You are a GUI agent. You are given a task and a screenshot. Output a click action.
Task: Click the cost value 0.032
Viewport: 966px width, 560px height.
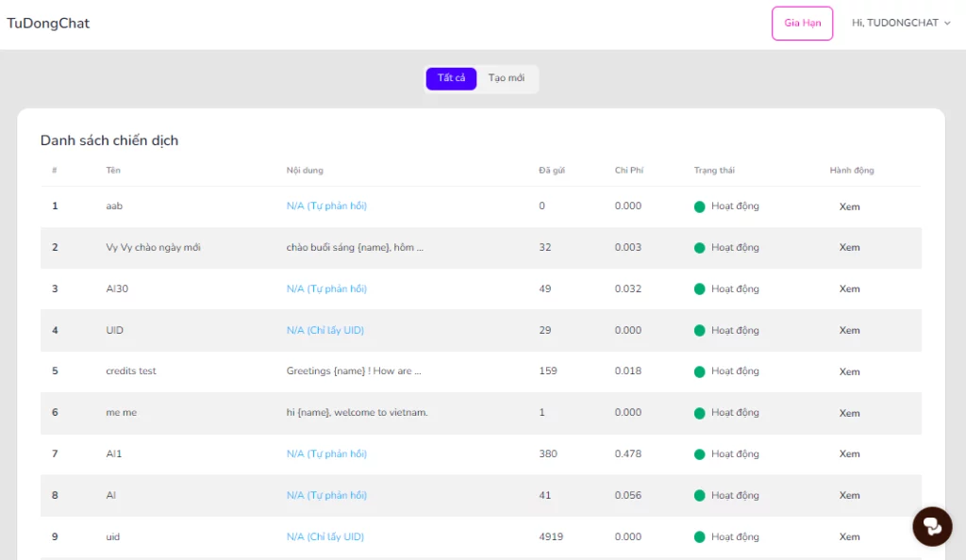coord(627,288)
